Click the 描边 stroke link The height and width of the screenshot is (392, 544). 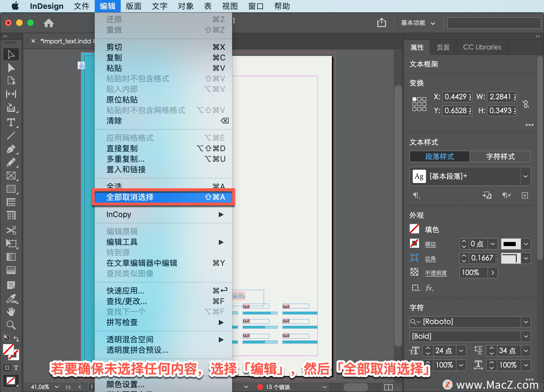430,244
